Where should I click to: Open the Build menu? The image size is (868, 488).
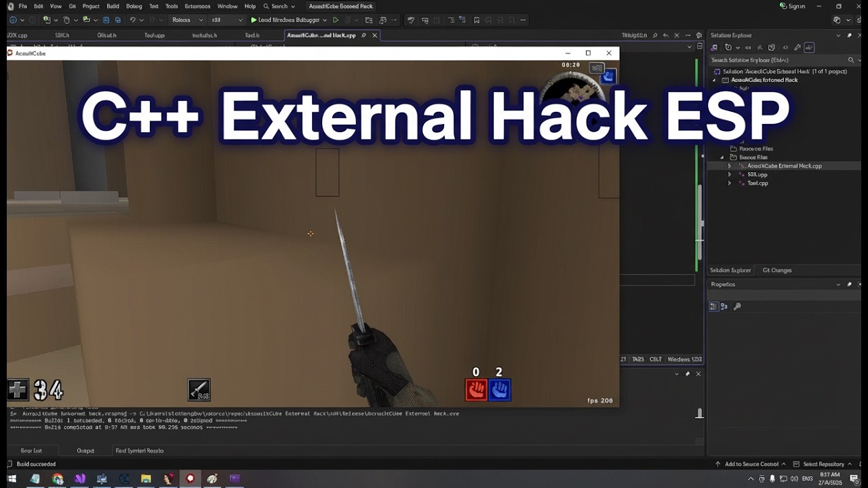click(x=113, y=6)
